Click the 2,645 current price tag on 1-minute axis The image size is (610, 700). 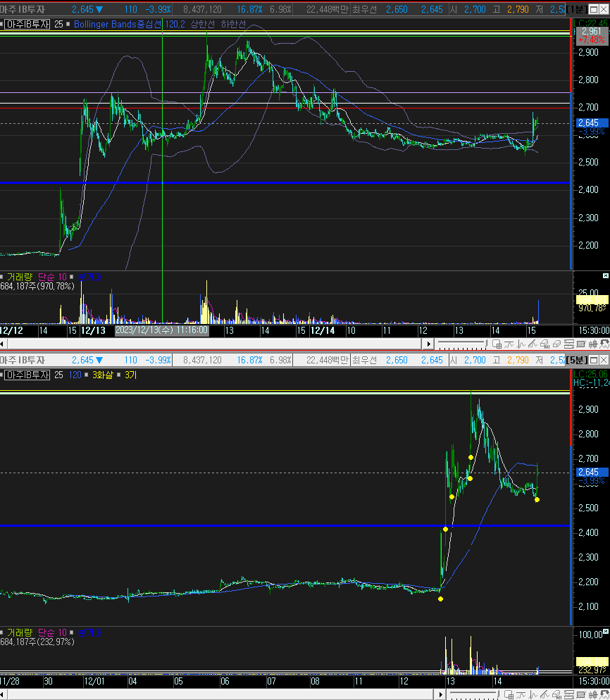[x=592, y=123]
